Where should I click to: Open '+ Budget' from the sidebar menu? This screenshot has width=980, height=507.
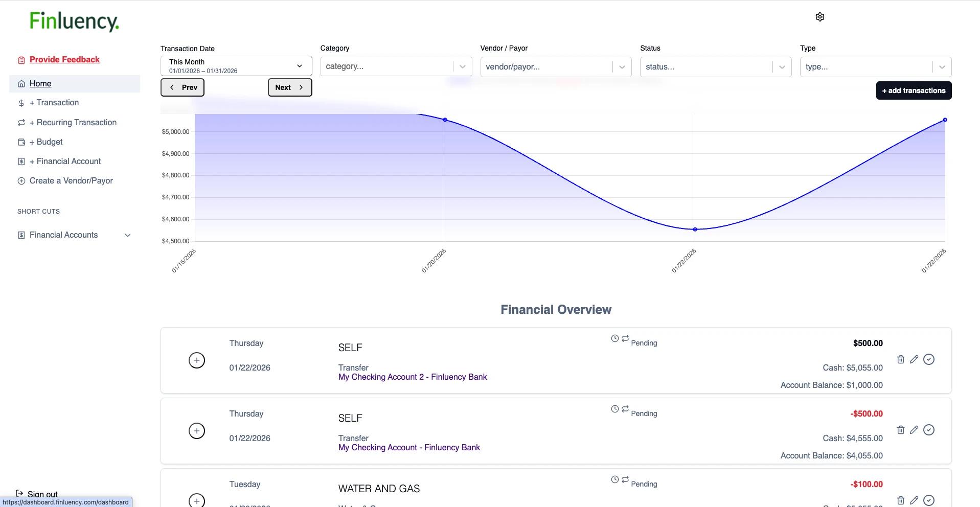[x=45, y=142]
